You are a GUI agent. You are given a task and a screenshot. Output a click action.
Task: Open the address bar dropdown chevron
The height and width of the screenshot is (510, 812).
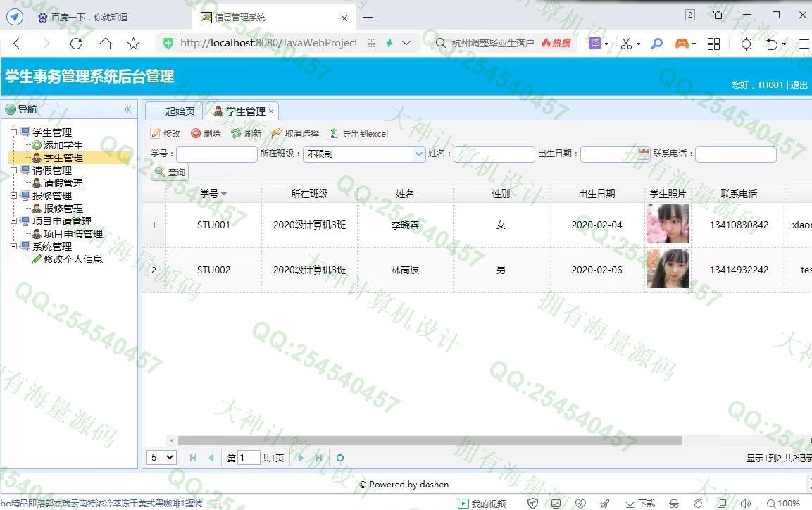pos(406,43)
